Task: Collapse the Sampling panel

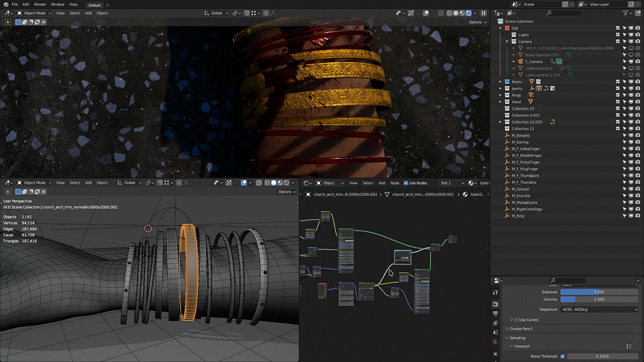Action: [507, 338]
